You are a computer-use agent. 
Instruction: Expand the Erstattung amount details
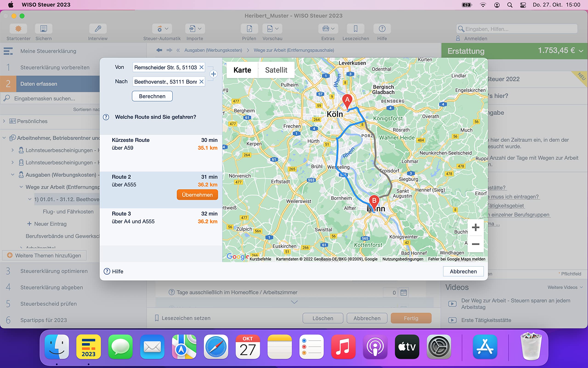(x=581, y=51)
